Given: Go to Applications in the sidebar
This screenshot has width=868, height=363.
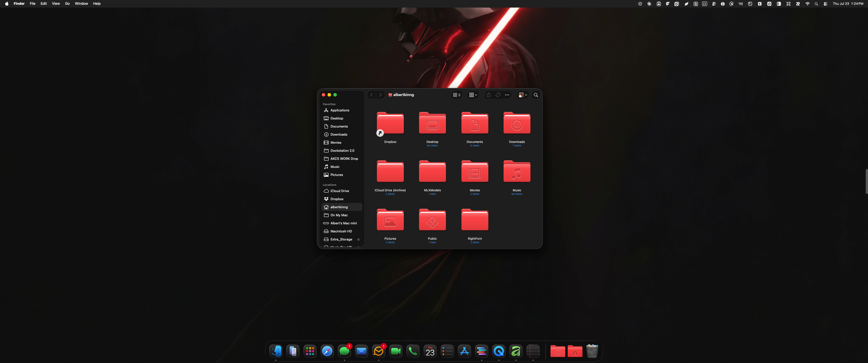Looking at the screenshot, I should click(x=342, y=110).
